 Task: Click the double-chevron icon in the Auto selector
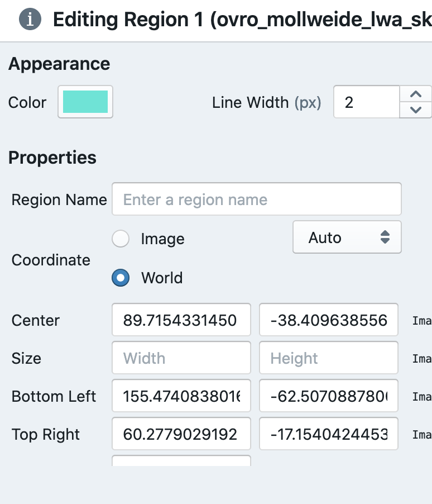tap(385, 237)
